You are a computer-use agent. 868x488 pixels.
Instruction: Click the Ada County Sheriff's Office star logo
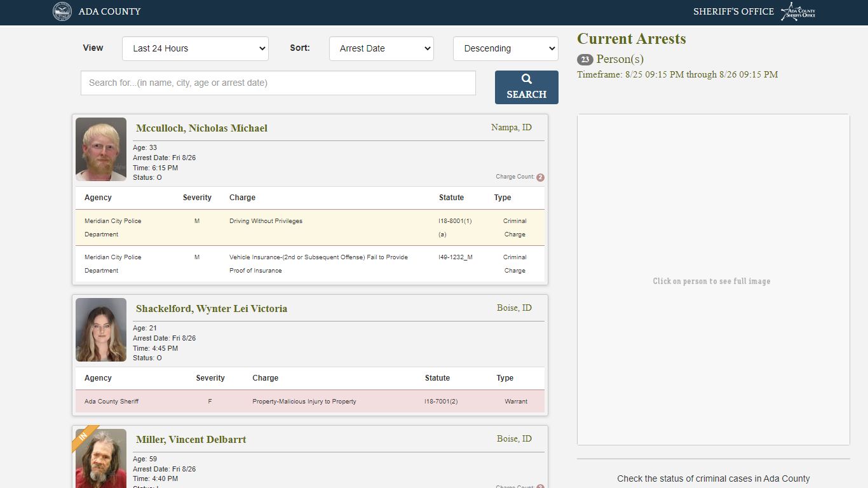[x=798, y=11]
